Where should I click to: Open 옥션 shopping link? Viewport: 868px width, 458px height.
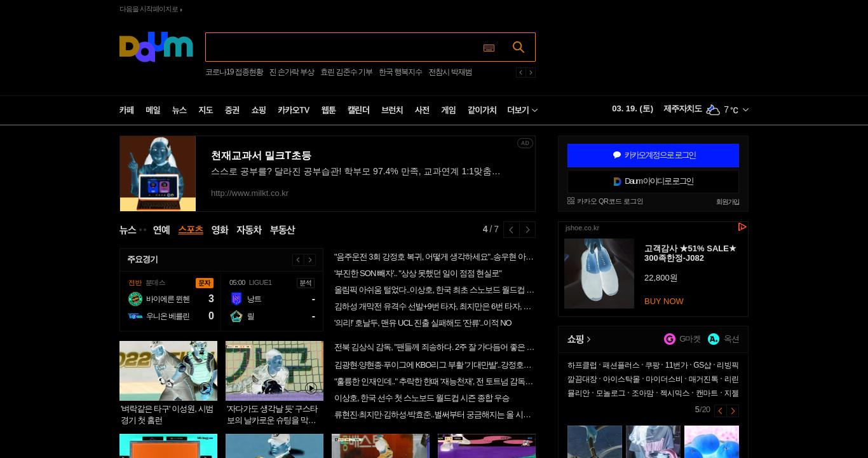[x=723, y=339]
